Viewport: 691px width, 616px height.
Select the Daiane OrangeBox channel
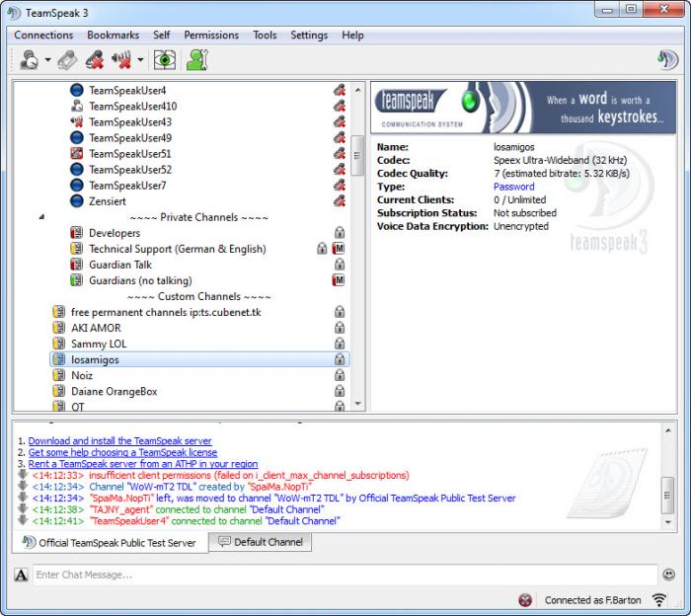click(114, 392)
